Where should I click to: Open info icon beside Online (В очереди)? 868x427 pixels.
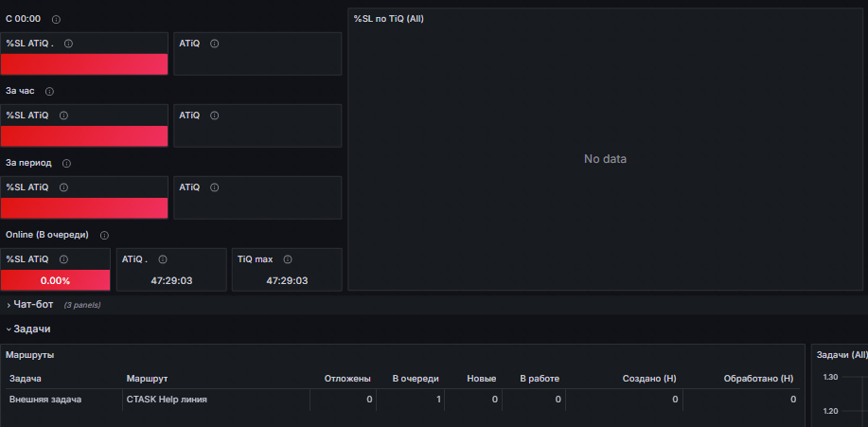pyautogui.click(x=104, y=236)
